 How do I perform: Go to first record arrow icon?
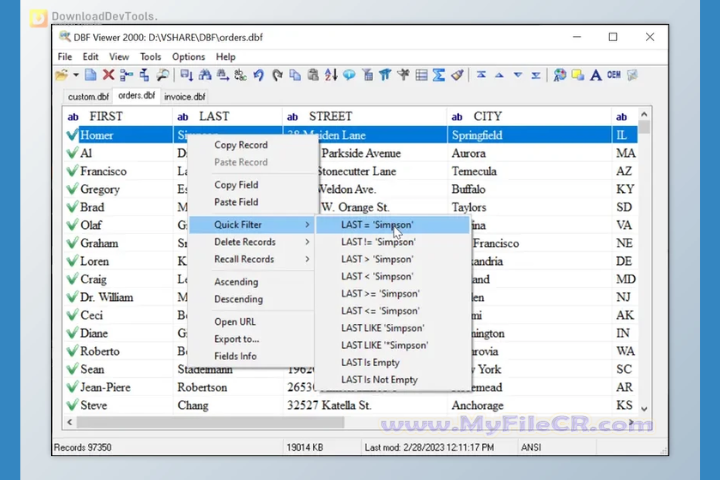481,75
